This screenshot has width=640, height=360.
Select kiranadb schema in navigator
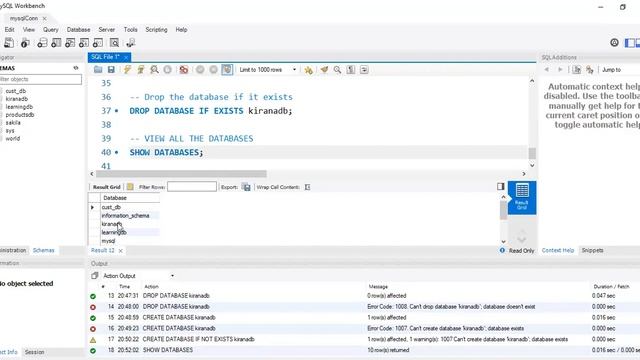pos(17,99)
